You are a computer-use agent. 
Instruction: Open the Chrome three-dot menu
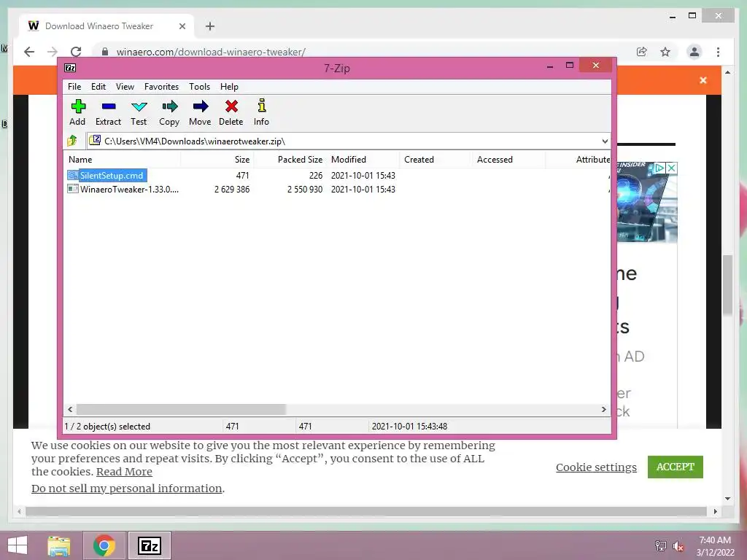click(x=718, y=52)
